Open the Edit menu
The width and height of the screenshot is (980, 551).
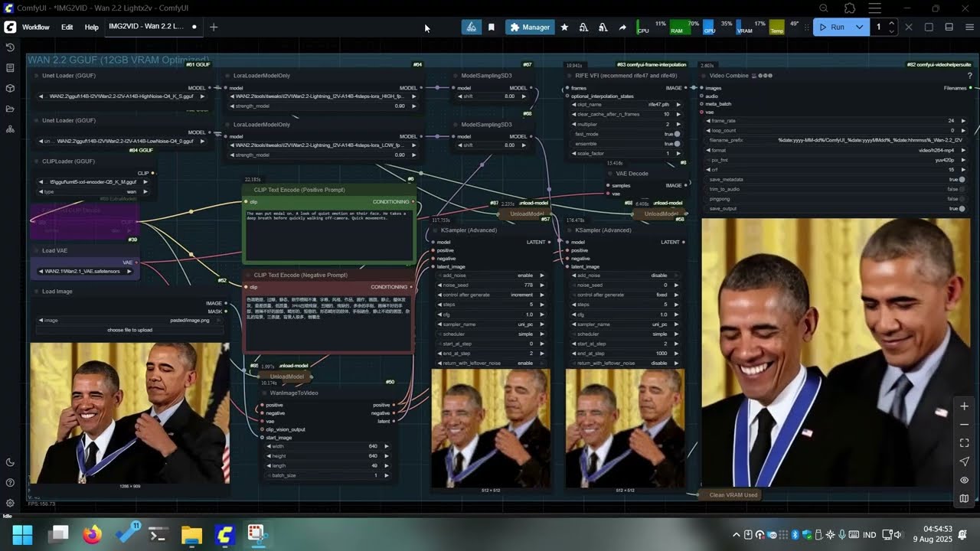pyautogui.click(x=67, y=27)
